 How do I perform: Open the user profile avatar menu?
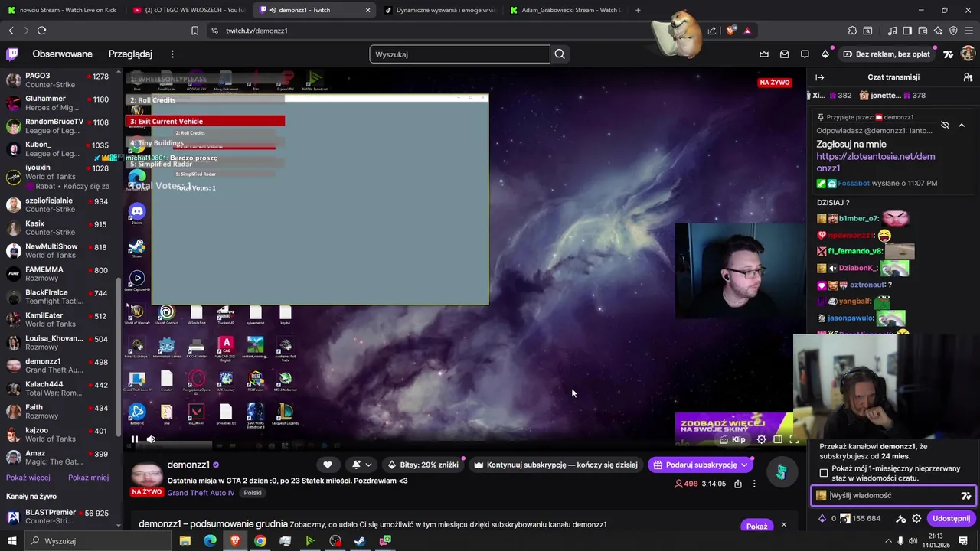(968, 54)
